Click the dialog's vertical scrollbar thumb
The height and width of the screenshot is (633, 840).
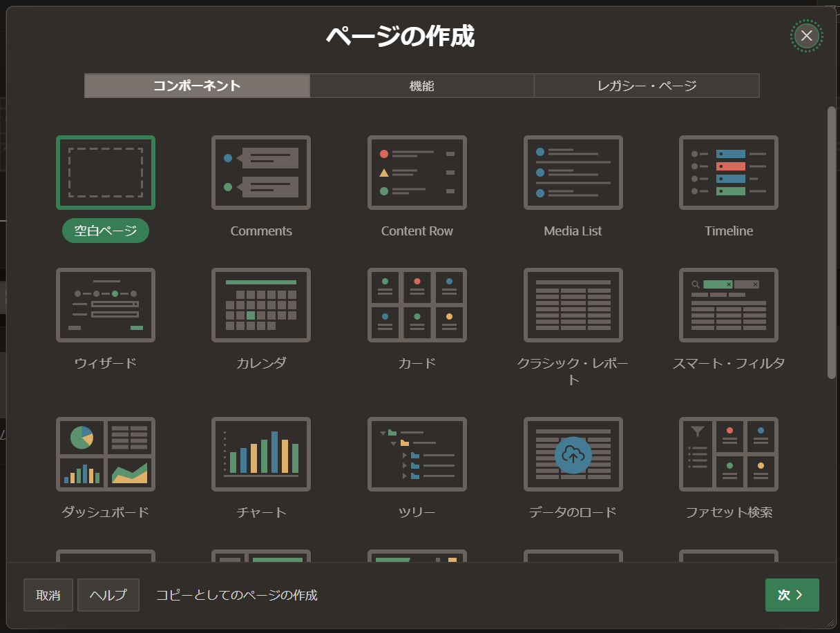832,242
